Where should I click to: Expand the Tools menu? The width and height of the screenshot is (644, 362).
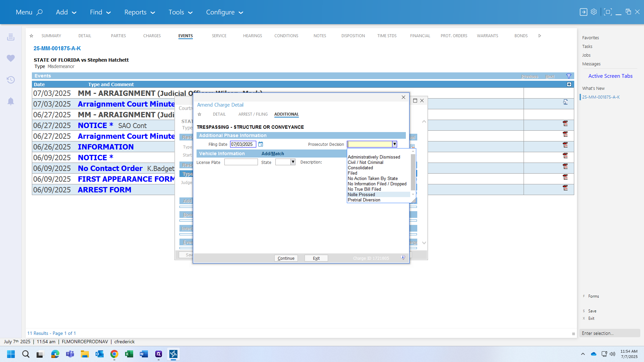click(180, 12)
